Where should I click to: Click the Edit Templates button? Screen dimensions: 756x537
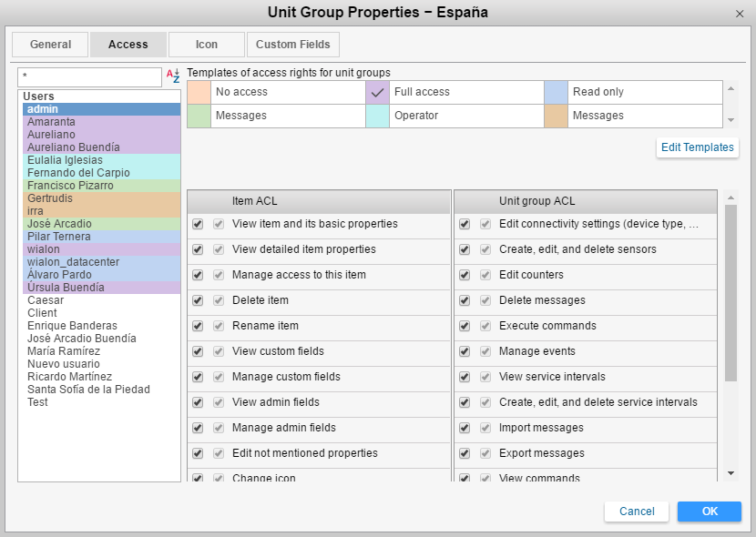[697, 147]
